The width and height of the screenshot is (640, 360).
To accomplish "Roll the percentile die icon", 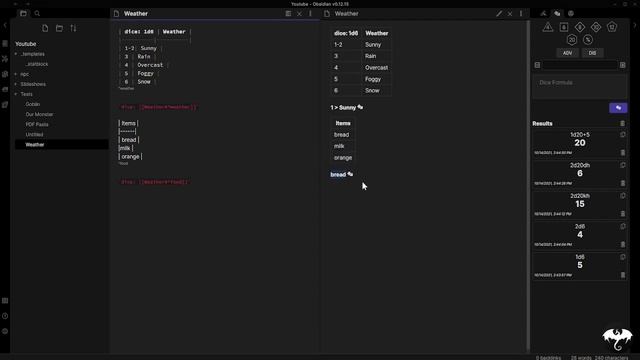I will pos(588,40).
